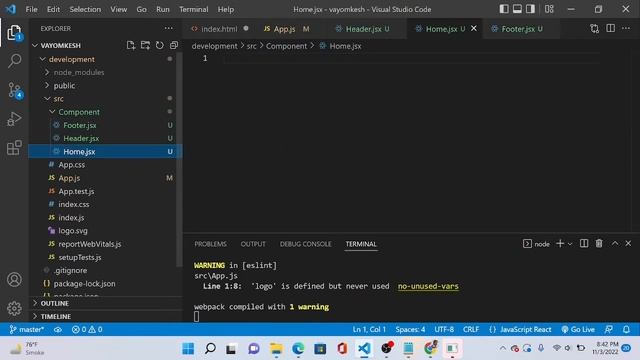Open the Accounts menu icon
Screen dimensions: 640x360
14,280
